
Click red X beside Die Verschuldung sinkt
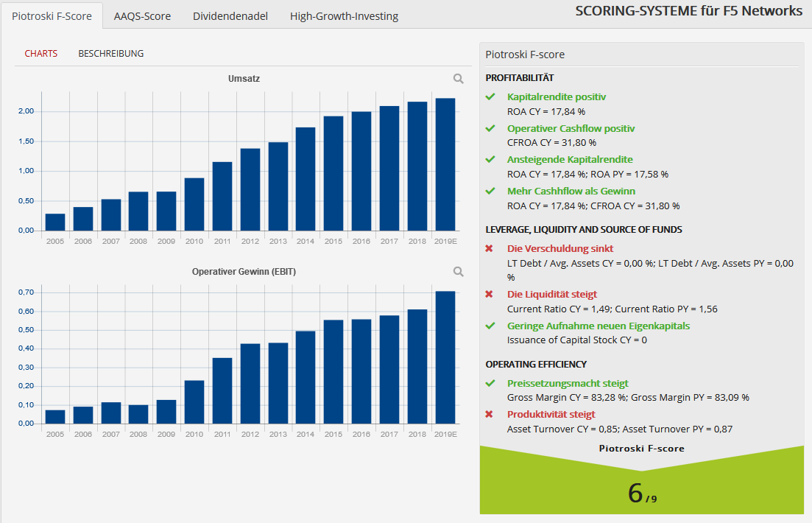(489, 249)
